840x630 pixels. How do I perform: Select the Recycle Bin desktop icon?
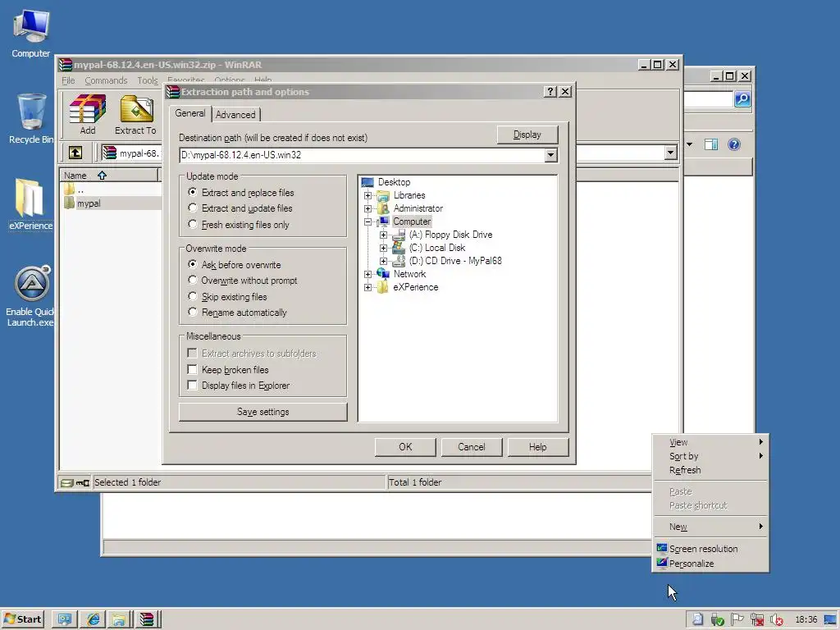pos(30,118)
